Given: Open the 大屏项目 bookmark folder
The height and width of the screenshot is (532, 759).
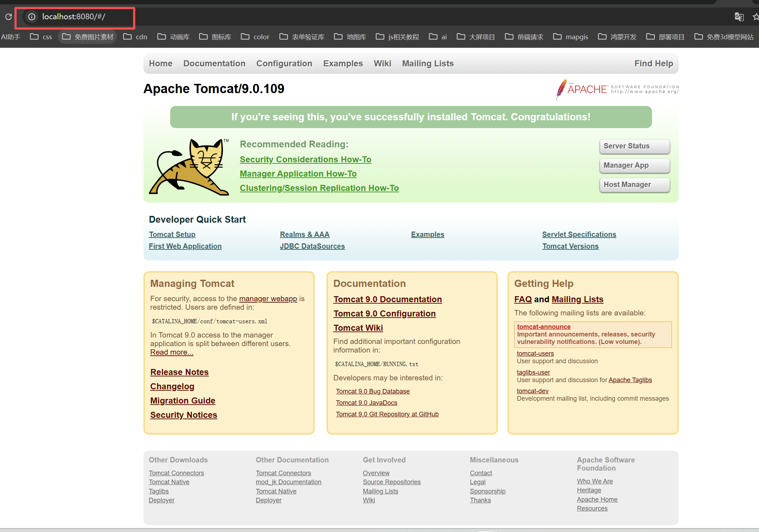Looking at the screenshot, I should (476, 37).
